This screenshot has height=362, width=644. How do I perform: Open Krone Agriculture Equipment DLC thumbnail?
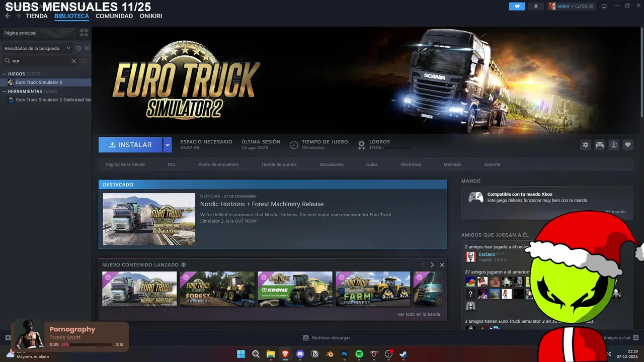click(x=295, y=289)
